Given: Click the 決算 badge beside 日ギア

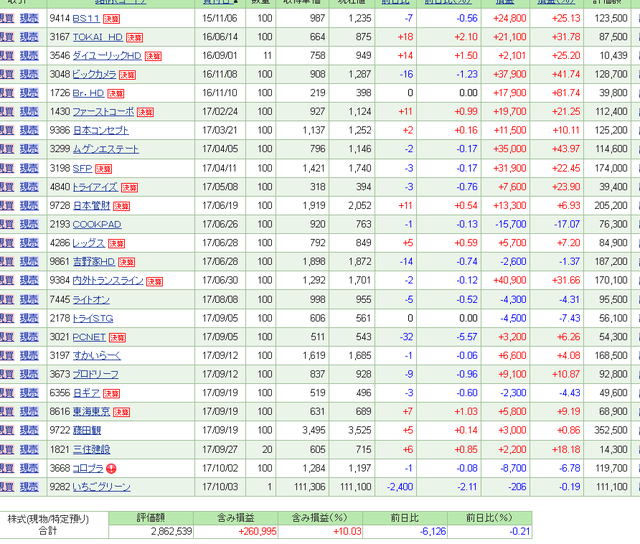Looking at the screenshot, I should tap(111, 394).
